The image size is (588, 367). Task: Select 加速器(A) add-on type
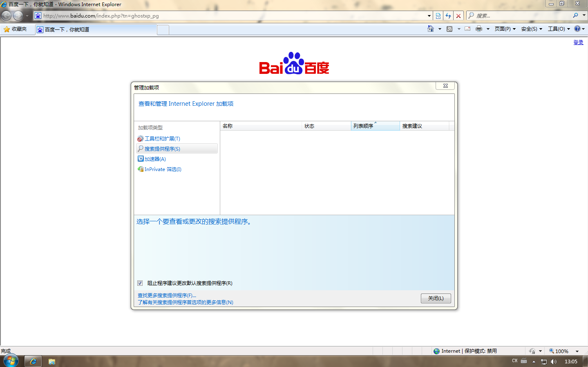pos(177,159)
